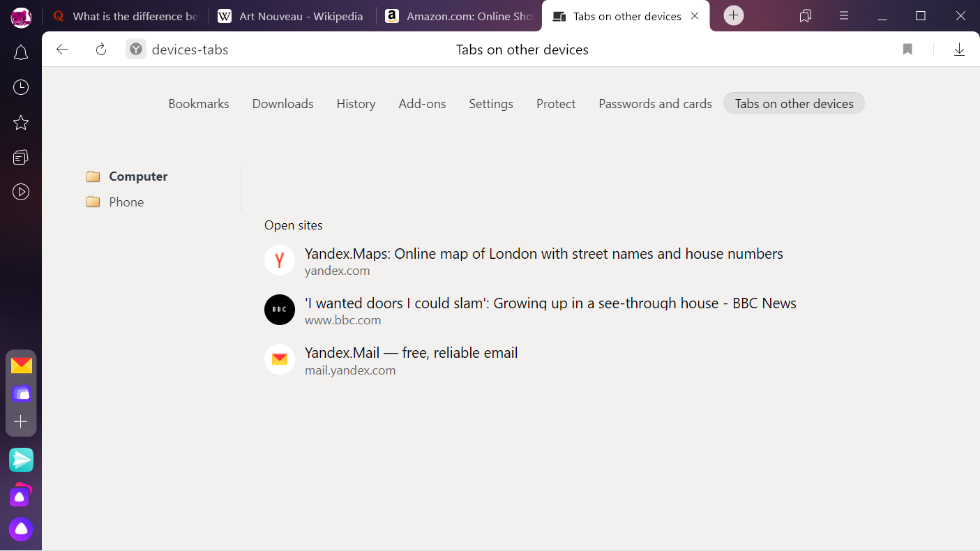
Task: Open the downloads arrow icon
Action: 959,50
